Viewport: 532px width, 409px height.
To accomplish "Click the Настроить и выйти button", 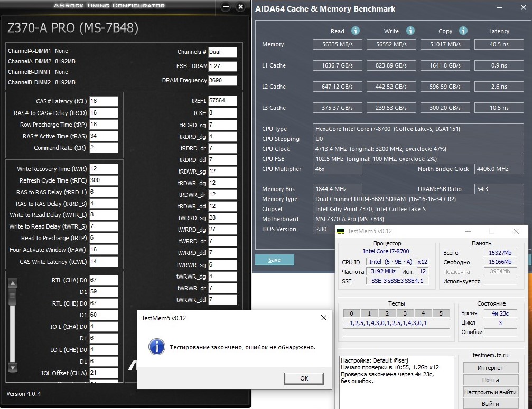I will [491, 392].
